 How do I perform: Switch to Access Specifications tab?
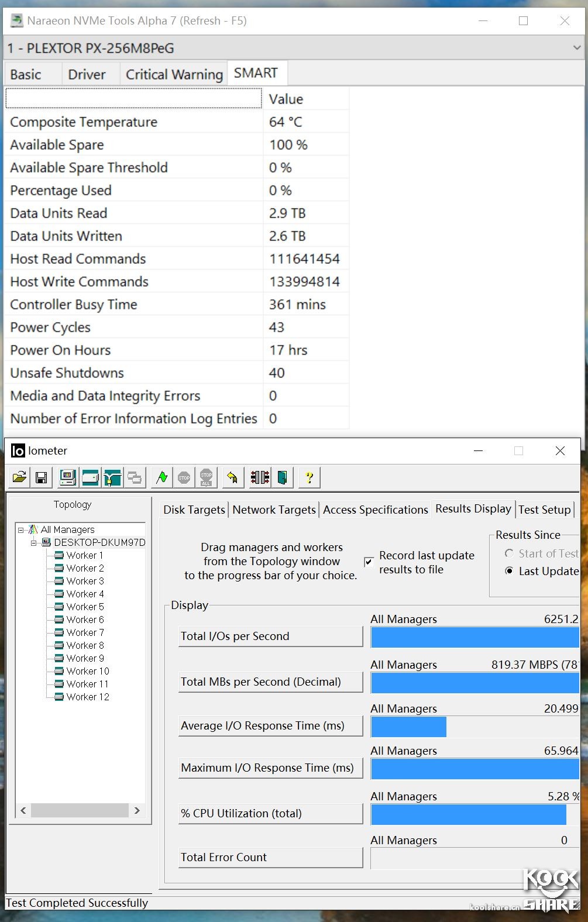(x=376, y=510)
